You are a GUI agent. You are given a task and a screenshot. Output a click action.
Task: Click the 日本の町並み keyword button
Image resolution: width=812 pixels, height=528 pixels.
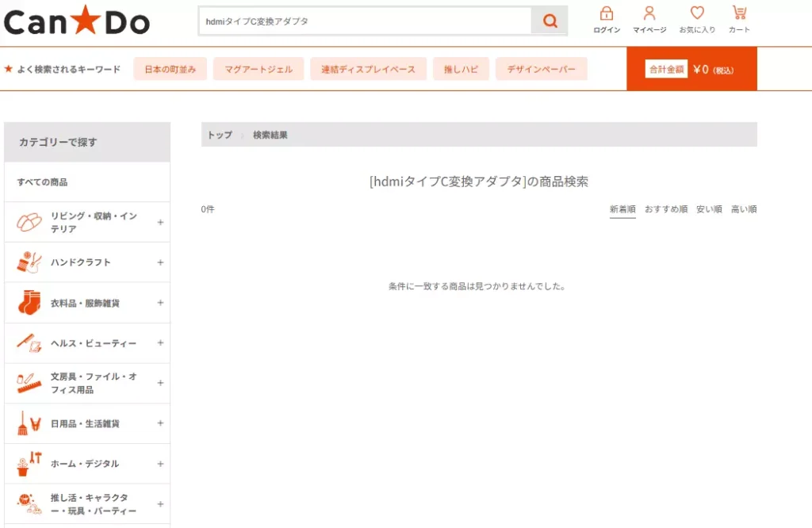(170, 69)
